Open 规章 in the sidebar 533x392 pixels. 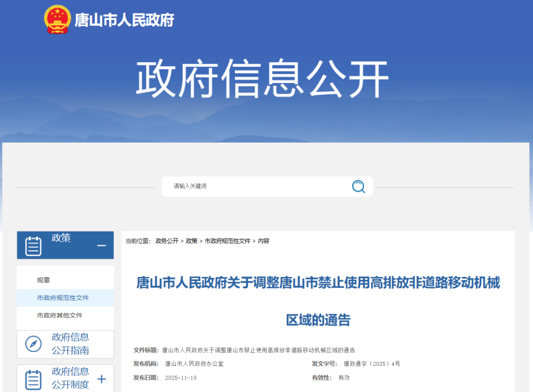pos(43,280)
